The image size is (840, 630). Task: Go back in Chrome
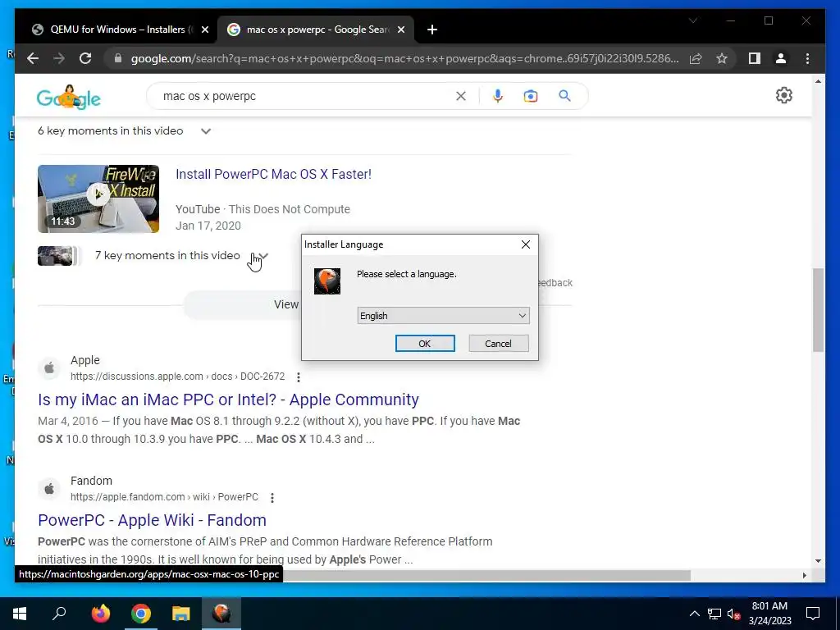tap(33, 58)
